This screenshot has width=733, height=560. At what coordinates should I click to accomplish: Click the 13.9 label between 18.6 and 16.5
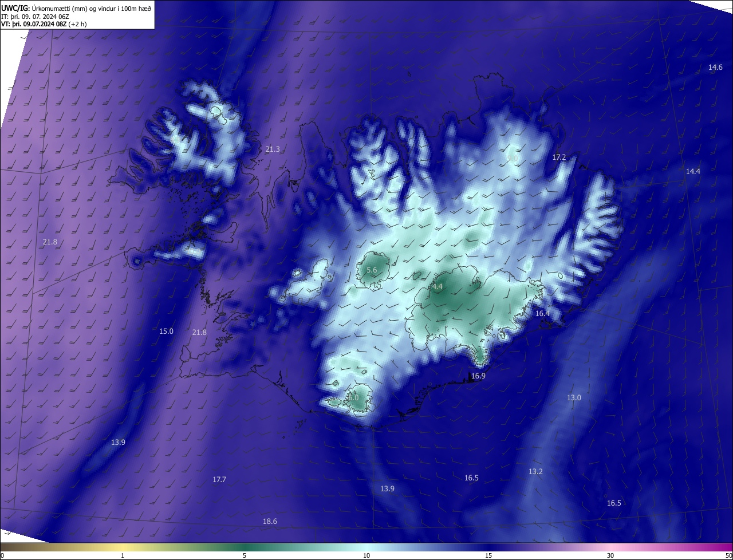click(x=387, y=489)
